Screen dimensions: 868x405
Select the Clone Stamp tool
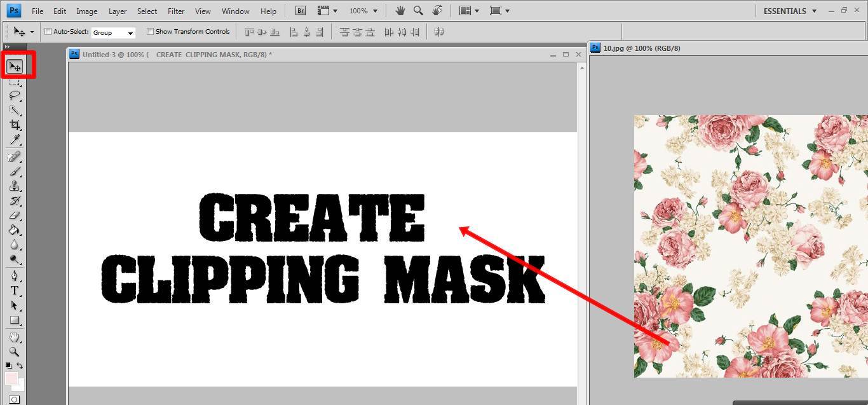pyautogui.click(x=15, y=186)
